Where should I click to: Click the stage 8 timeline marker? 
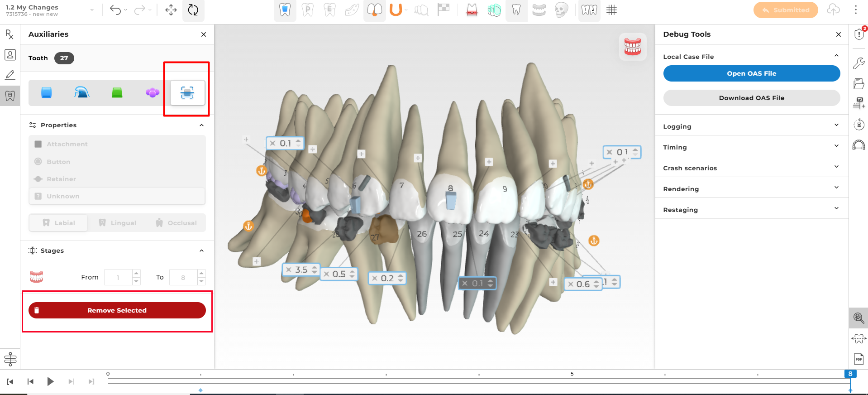tap(850, 374)
